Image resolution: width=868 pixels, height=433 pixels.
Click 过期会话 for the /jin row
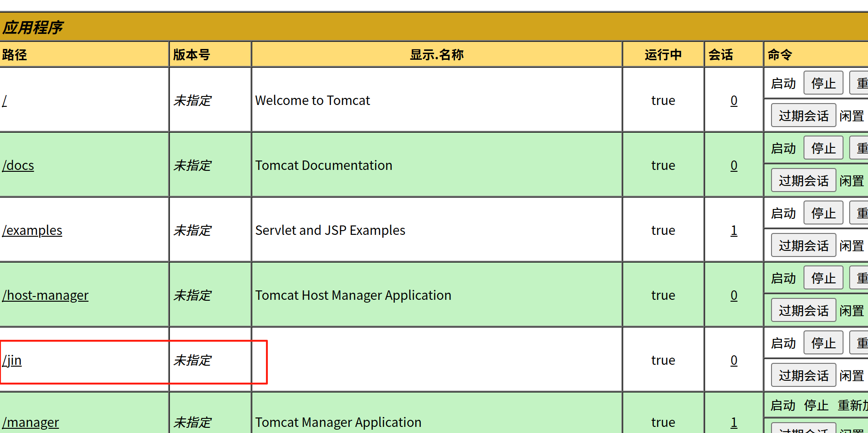(x=804, y=376)
